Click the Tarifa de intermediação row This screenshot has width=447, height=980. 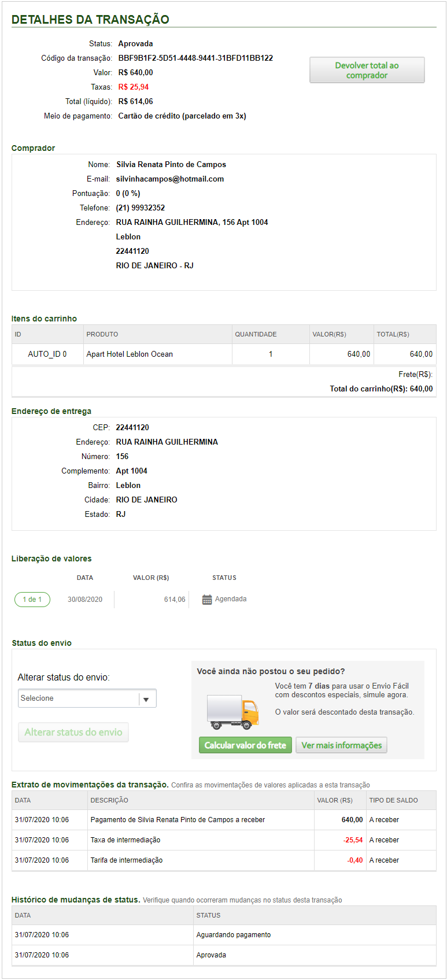127,860
